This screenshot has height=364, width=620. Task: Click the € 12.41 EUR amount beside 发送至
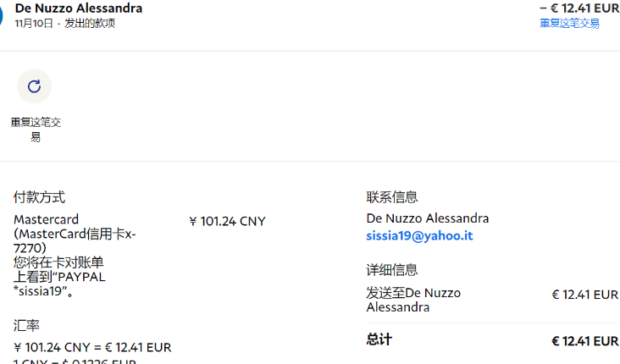(x=584, y=295)
